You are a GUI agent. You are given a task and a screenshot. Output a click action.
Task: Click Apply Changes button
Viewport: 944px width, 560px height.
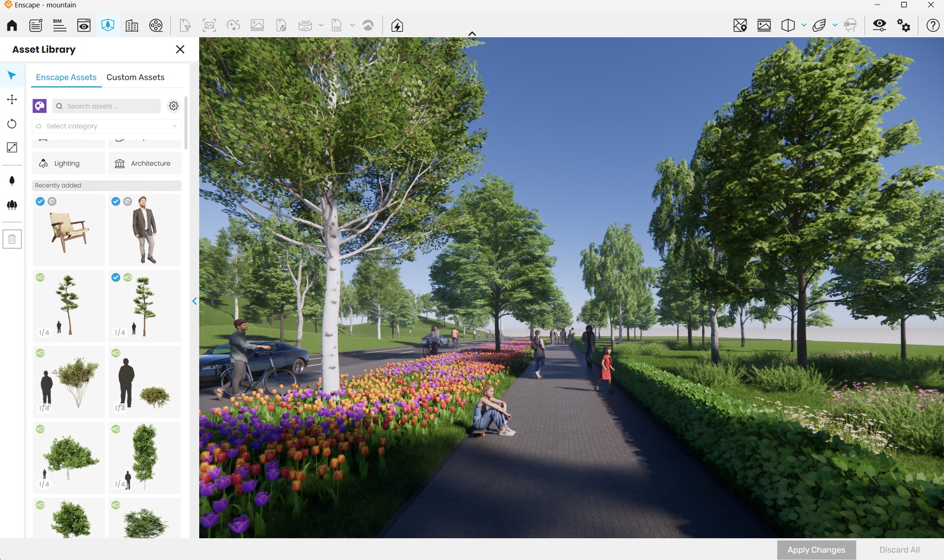[816, 550]
